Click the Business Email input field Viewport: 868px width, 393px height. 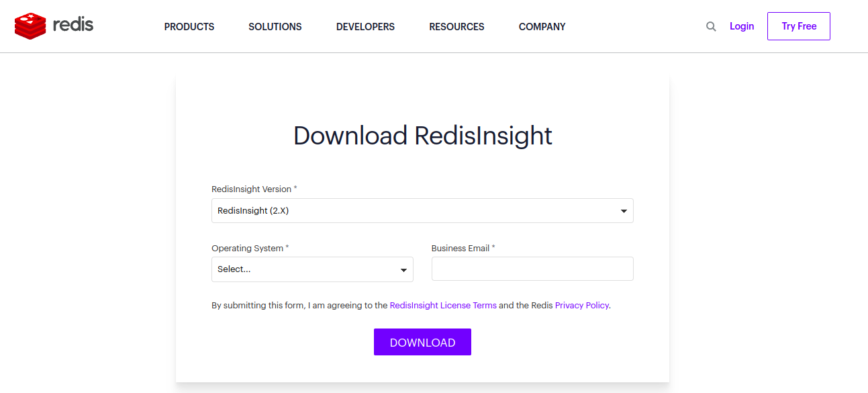[532, 269]
